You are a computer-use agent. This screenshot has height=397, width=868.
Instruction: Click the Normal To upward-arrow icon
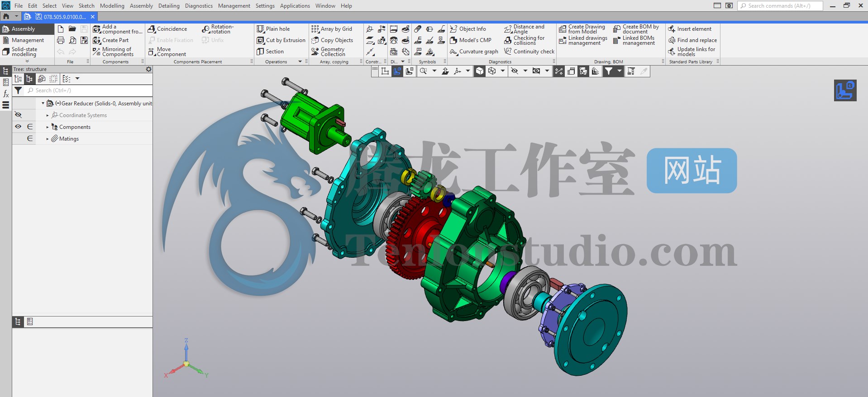pyautogui.click(x=445, y=71)
